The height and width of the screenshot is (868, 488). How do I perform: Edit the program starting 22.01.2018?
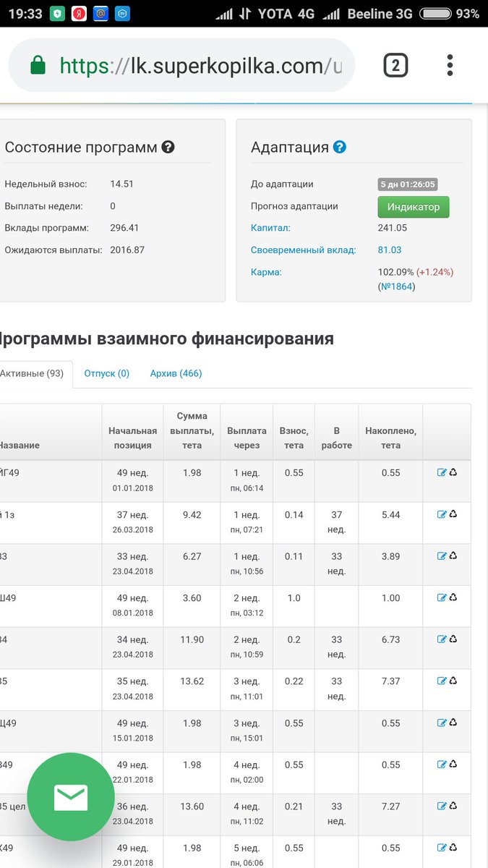tap(442, 765)
